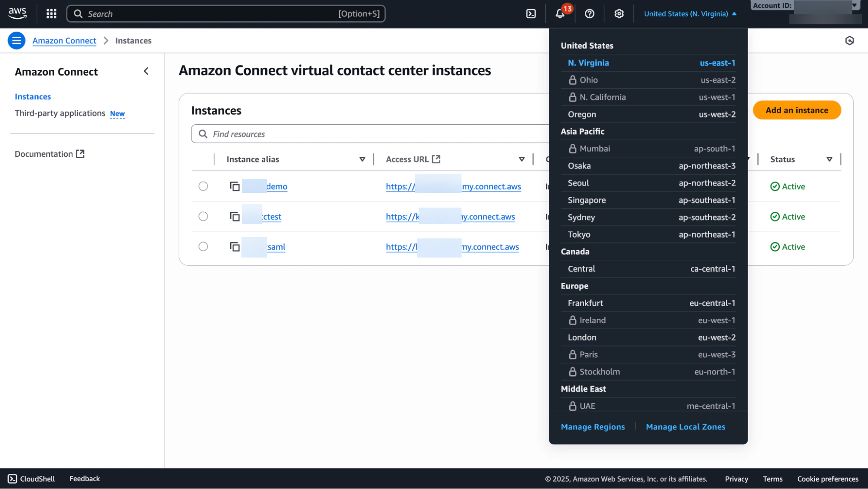Screen dimensions: 868x489
Task: Select the radio button for the cctest instance
Action: 203,216
